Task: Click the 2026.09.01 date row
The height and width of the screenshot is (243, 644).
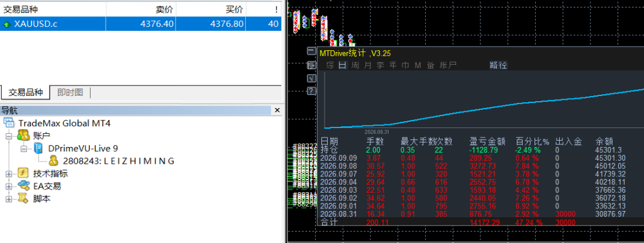Action: click(x=339, y=206)
